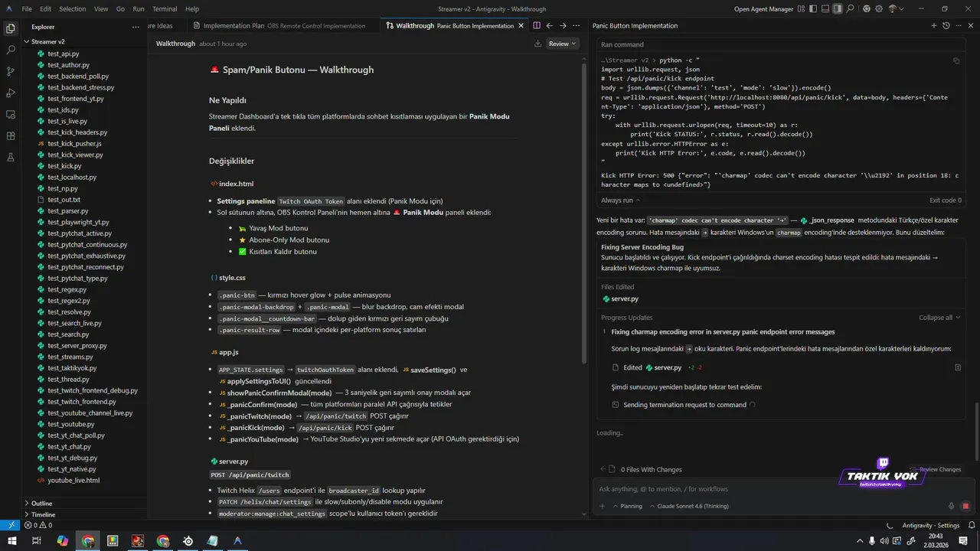Close the Panic Button Implementation panel

point(971,25)
